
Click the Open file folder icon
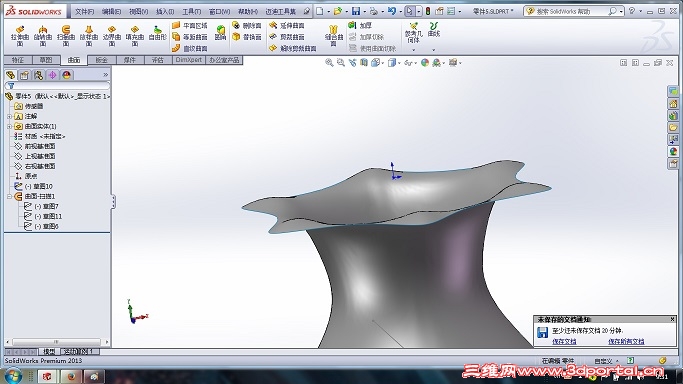337,11
